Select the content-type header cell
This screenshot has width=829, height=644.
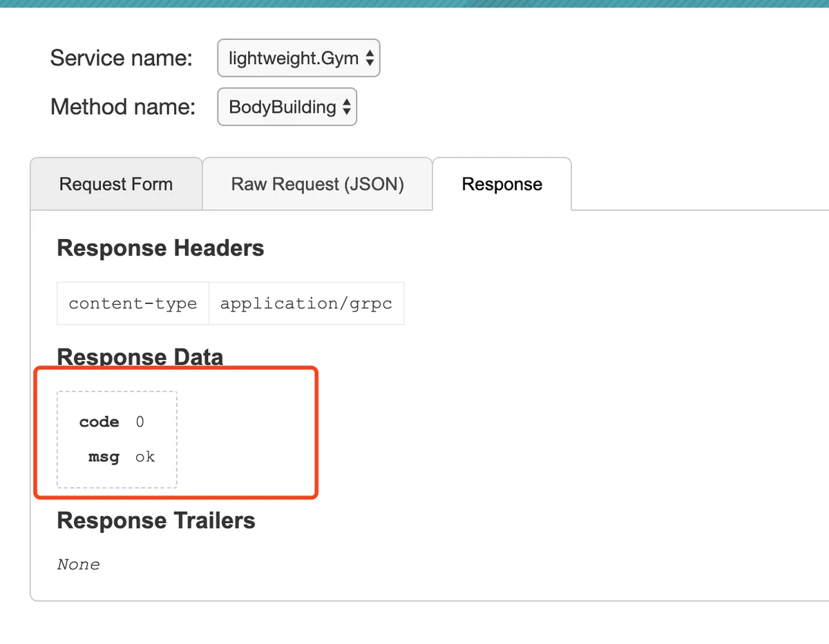point(133,303)
